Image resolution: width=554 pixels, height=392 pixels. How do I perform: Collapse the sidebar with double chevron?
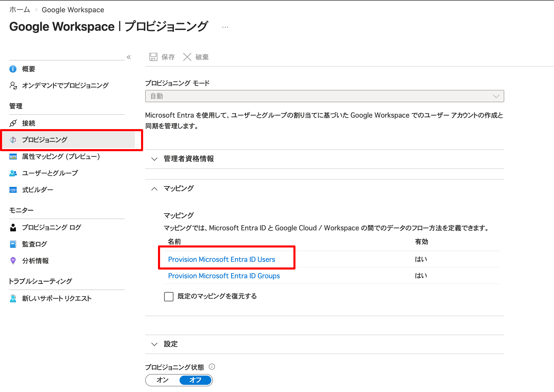pos(129,57)
